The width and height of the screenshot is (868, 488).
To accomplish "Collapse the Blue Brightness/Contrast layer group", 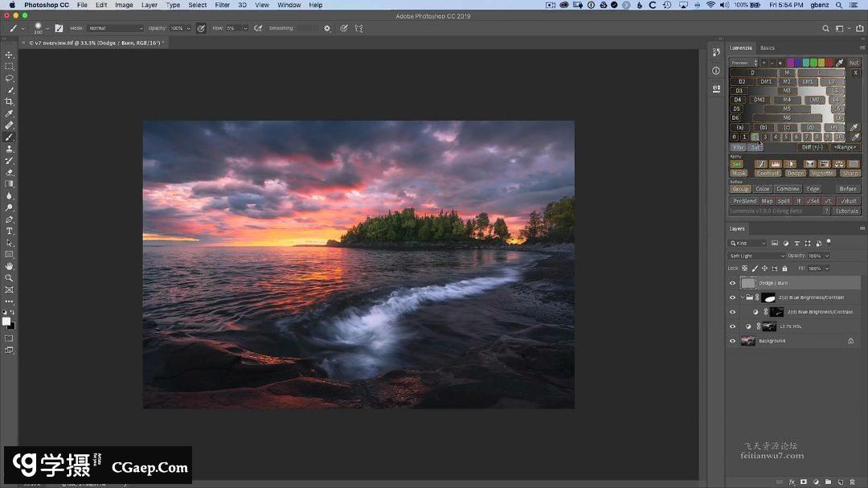I will point(742,297).
